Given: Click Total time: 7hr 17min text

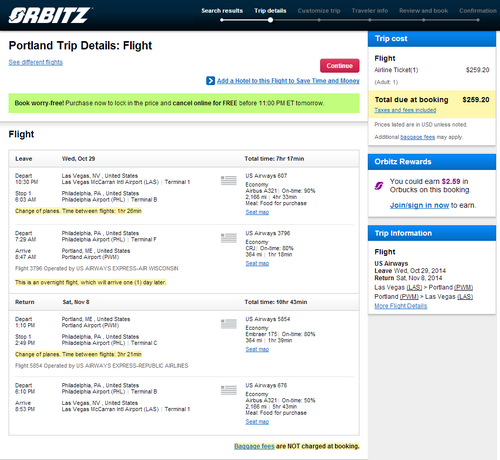Looking at the screenshot, I should click(x=274, y=159).
